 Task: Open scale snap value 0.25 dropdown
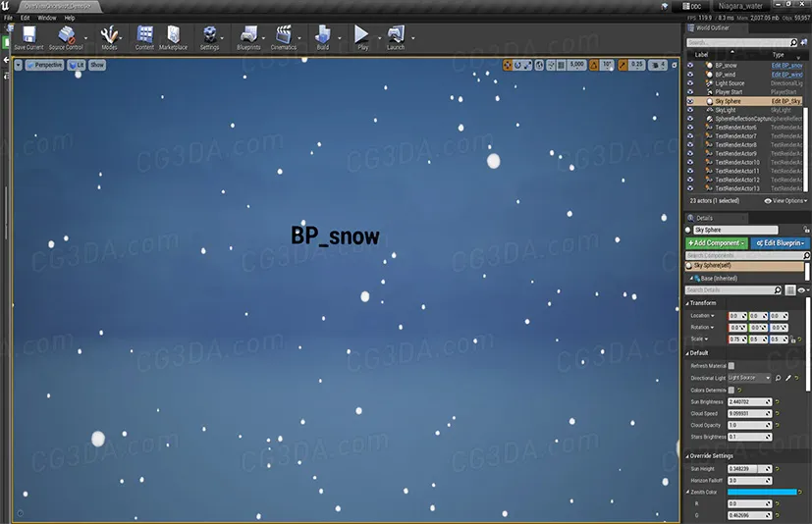tap(637, 65)
